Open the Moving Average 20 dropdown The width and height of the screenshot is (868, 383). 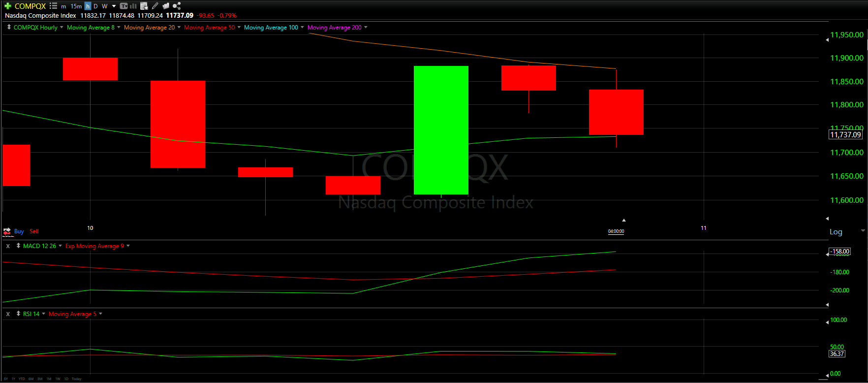click(179, 27)
